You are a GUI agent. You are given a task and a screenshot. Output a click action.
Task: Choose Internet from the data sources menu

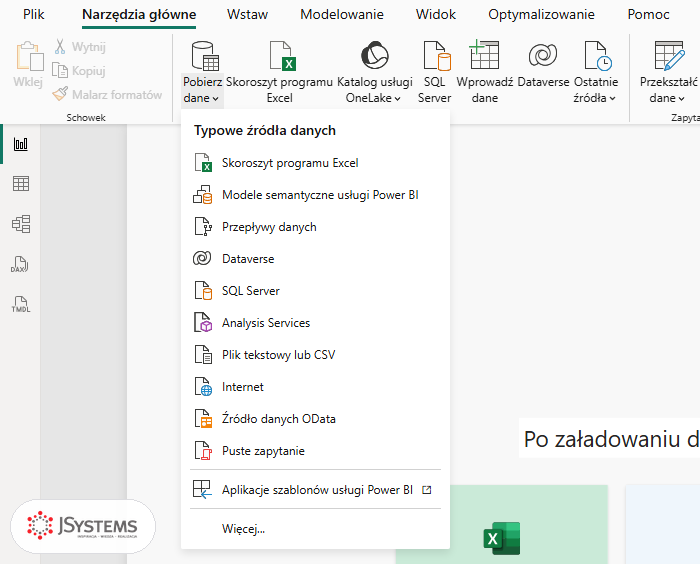[315, 387]
